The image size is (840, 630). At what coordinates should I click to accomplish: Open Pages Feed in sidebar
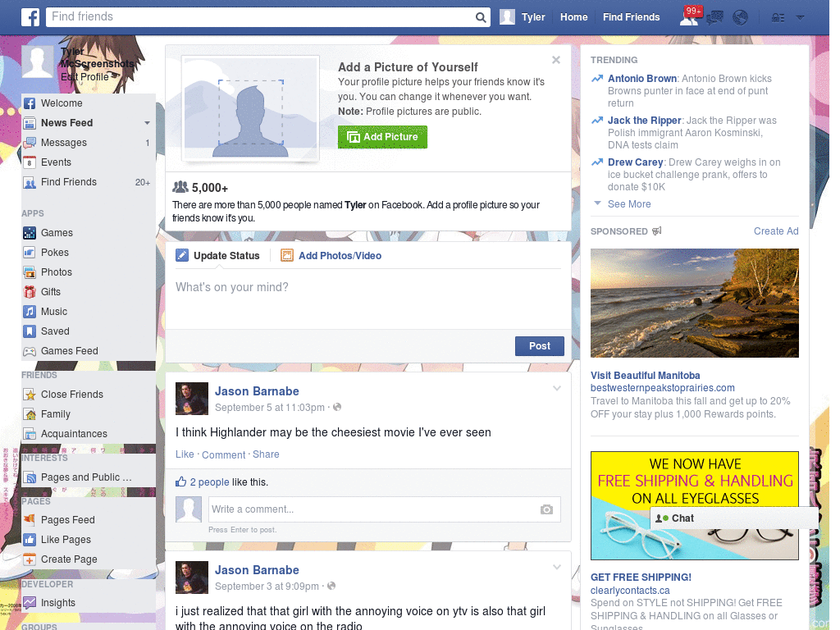89,520
